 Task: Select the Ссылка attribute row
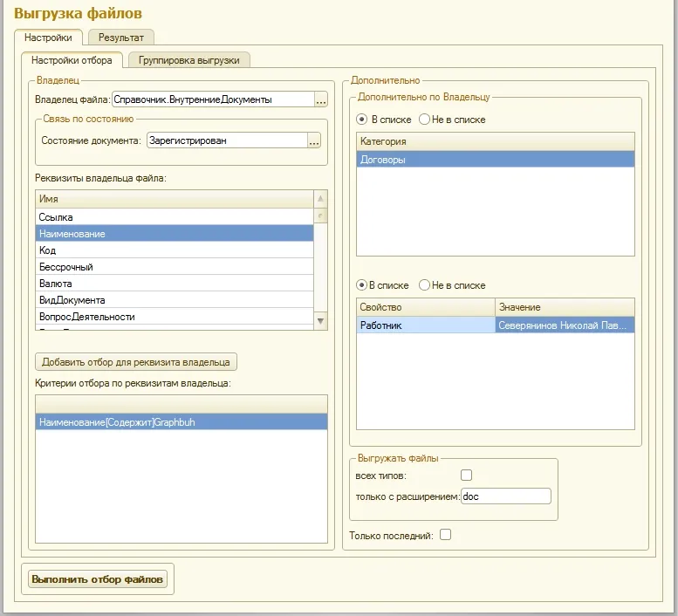(x=175, y=217)
